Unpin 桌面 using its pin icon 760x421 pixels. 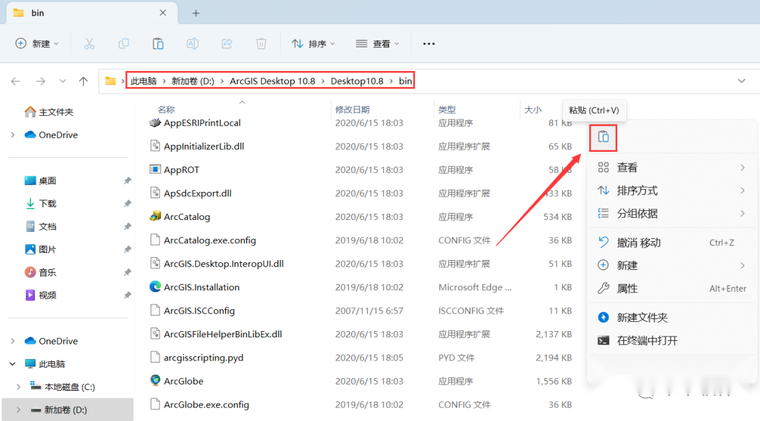[x=127, y=181]
